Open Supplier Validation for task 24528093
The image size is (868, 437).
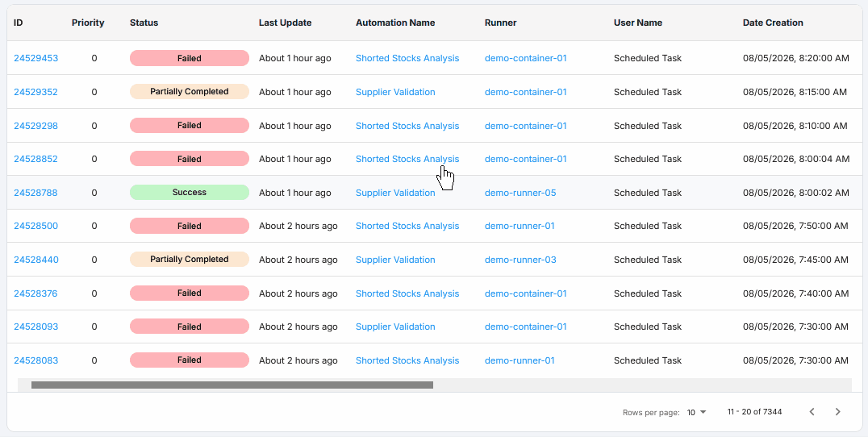point(395,327)
